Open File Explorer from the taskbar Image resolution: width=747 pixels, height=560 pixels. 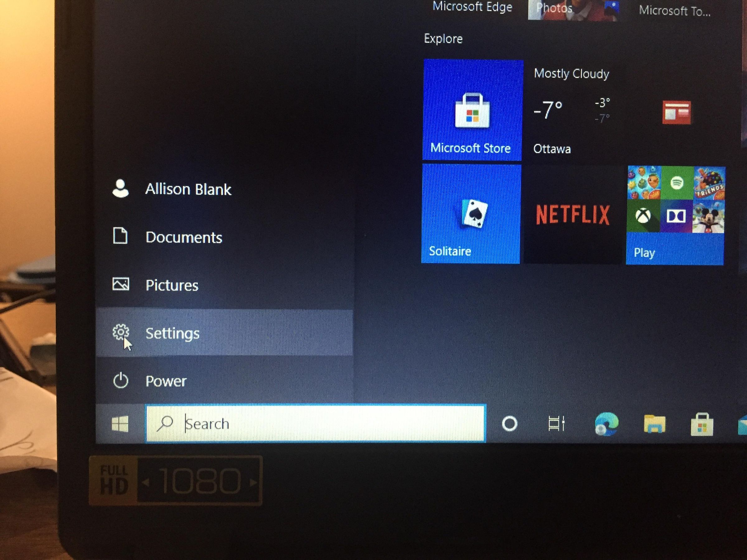pyautogui.click(x=655, y=424)
